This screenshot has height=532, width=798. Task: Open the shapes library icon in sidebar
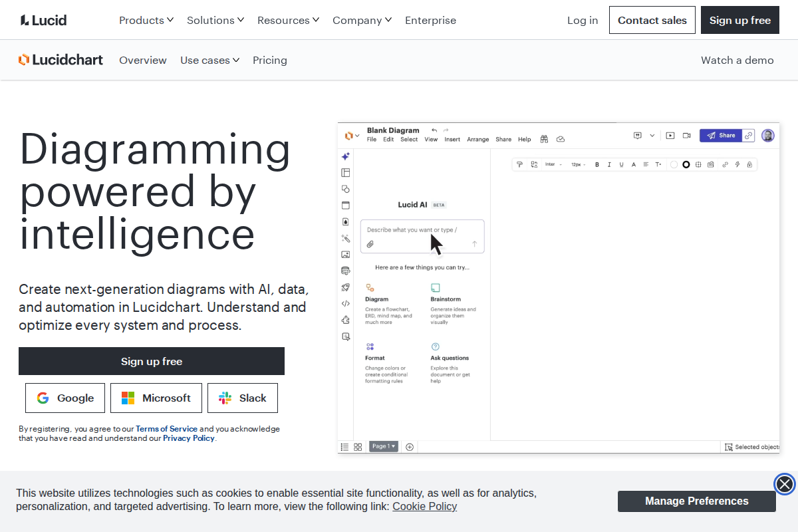point(345,189)
